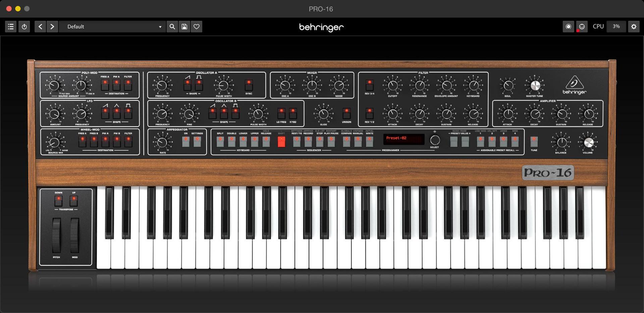Favorite this preset with the heart icon
The width and height of the screenshot is (644, 313).
[x=197, y=27]
